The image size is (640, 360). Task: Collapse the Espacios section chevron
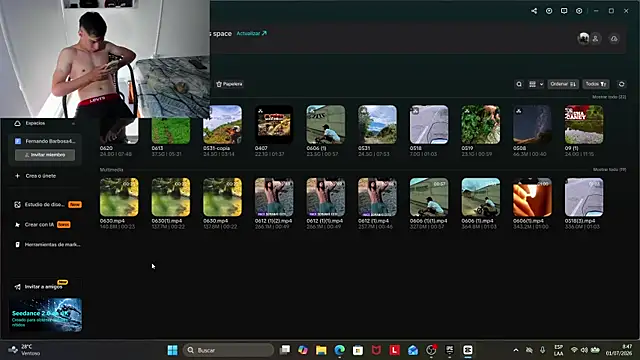click(x=73, y=123)
